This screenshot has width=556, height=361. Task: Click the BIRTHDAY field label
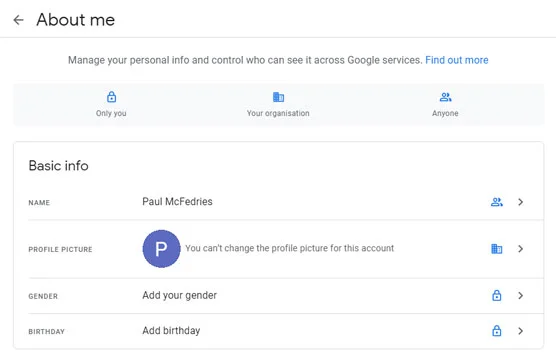click(46, 332)
